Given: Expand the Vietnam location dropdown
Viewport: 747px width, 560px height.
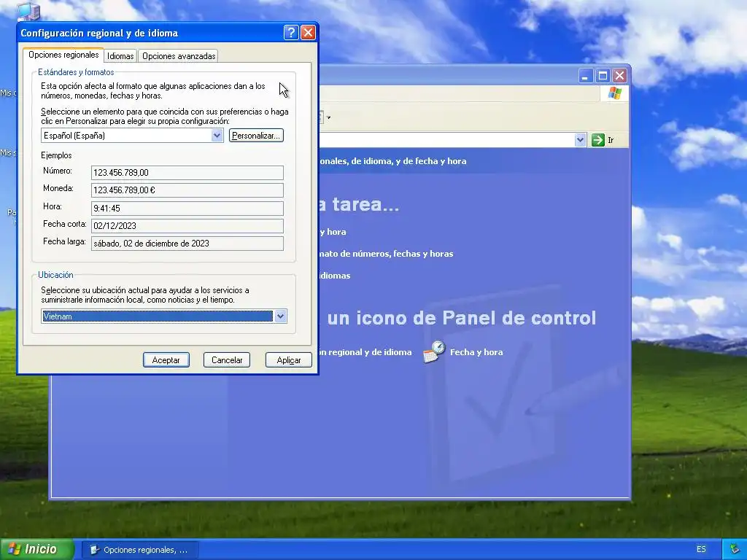Looking at the screenshot, I should (x=281, y=316).
